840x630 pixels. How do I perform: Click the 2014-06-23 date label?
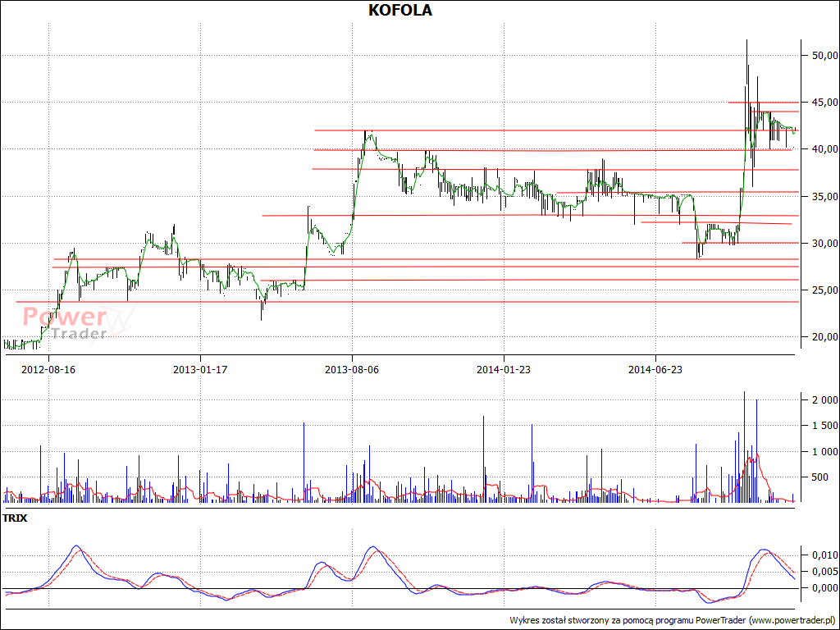655,370
